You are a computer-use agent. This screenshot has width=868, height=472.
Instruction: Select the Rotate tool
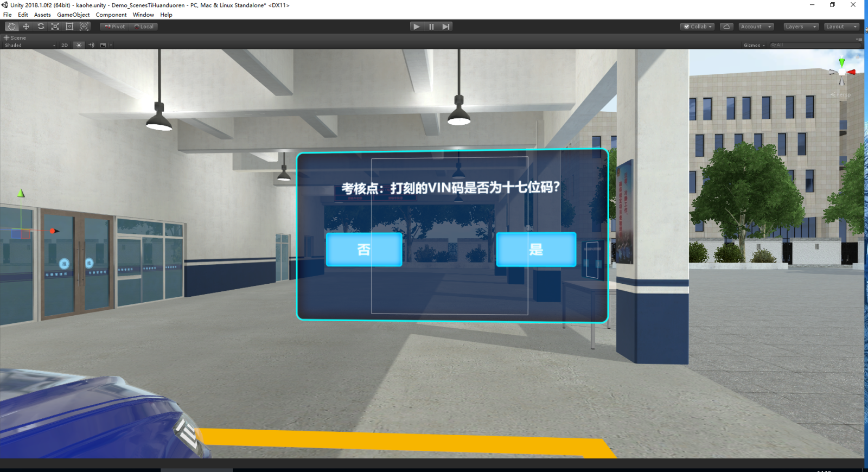41,27
